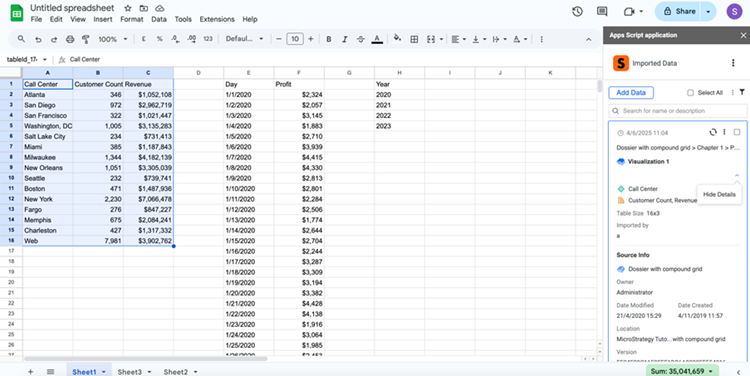Click the search menus magnifier icon
This screenshot has width=750, height=376.
tap(21, 39)
